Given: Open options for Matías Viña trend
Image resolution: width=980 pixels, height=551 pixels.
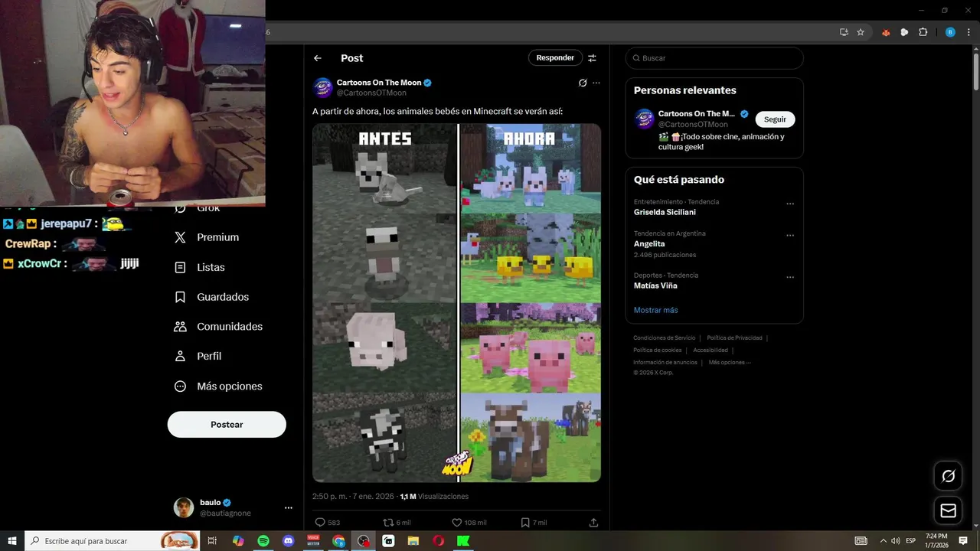Looking at the screenshot, I should click(x=790, y=277).
